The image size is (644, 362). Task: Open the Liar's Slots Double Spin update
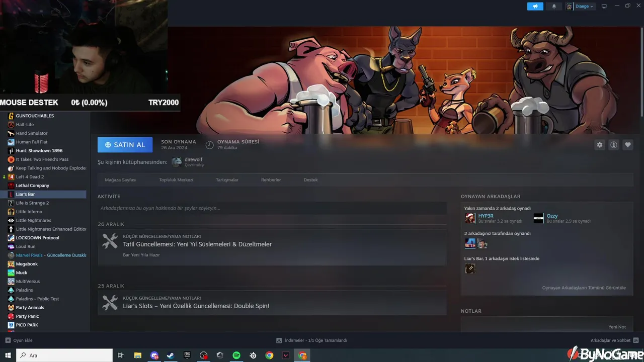[x=196, y=306]
